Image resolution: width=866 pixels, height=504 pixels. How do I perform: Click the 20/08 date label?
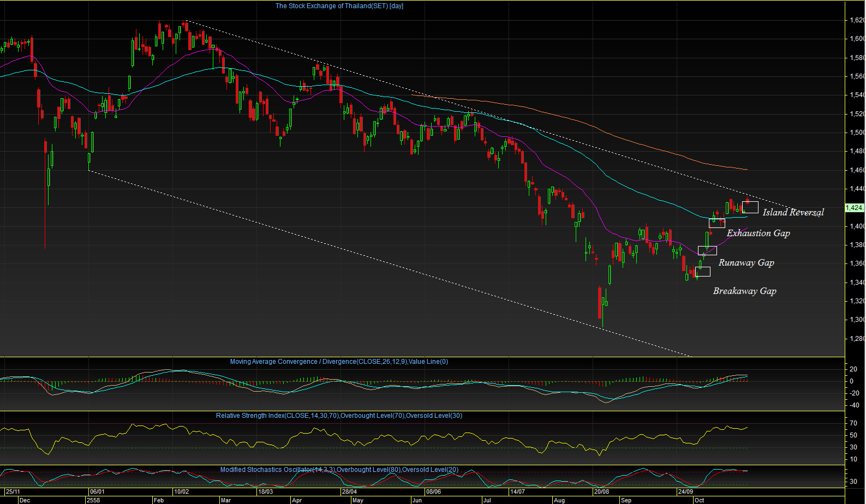point(601,491)
